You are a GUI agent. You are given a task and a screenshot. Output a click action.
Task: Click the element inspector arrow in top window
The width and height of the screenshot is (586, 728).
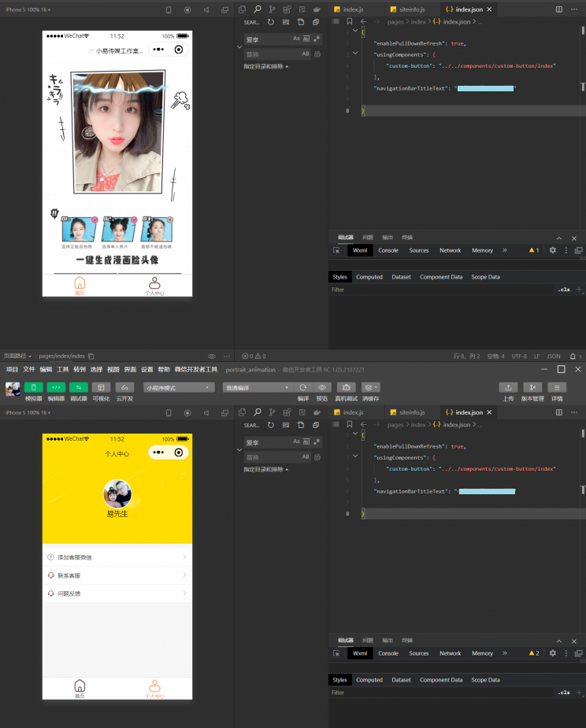point(336,250)
